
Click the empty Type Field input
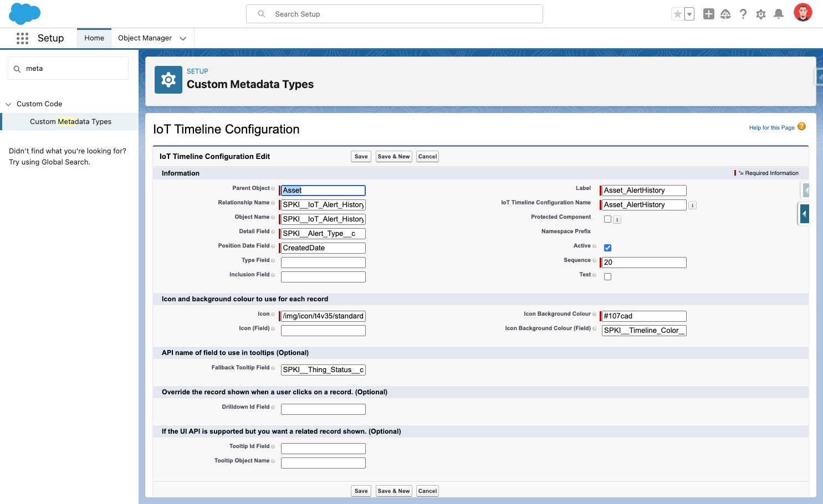click(323, 263)
